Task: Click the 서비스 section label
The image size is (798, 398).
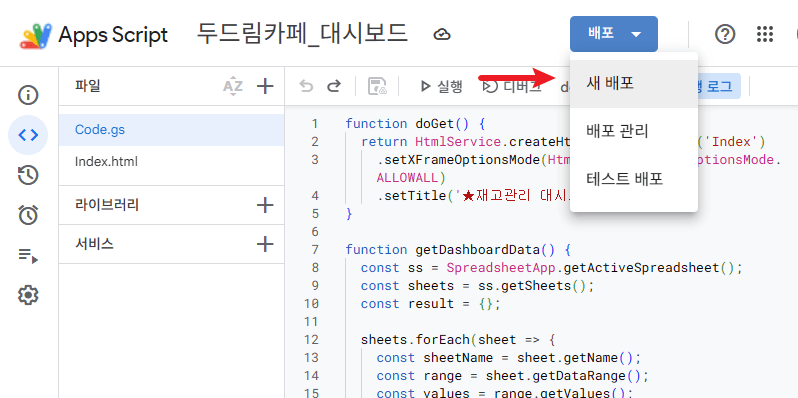Action: (x=94, y=244)
